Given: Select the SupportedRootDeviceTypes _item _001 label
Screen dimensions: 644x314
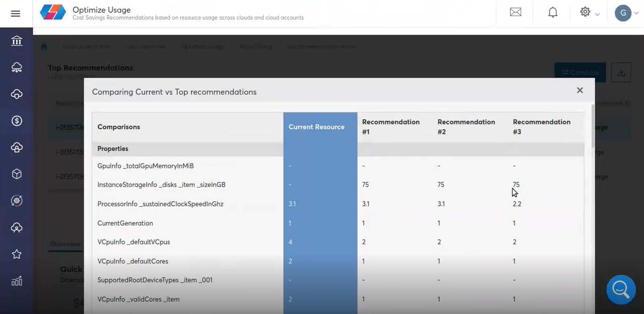Looking at the screenshot, I should [x=155, y=280].
